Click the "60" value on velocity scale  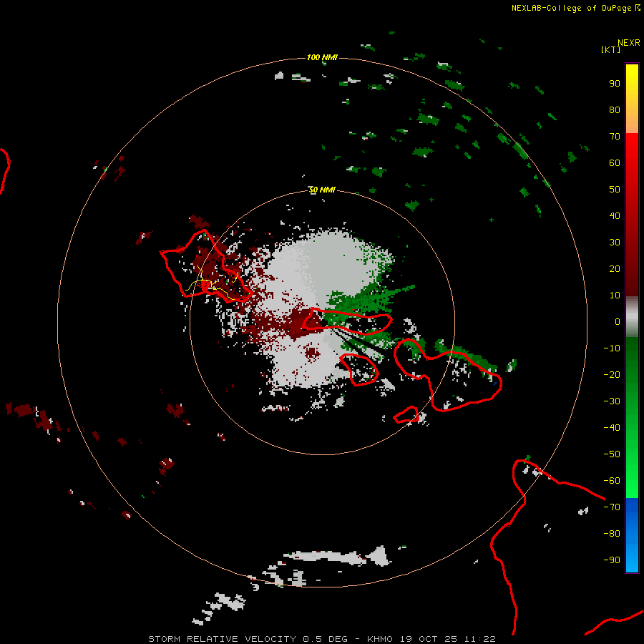(x=615, y=162)
